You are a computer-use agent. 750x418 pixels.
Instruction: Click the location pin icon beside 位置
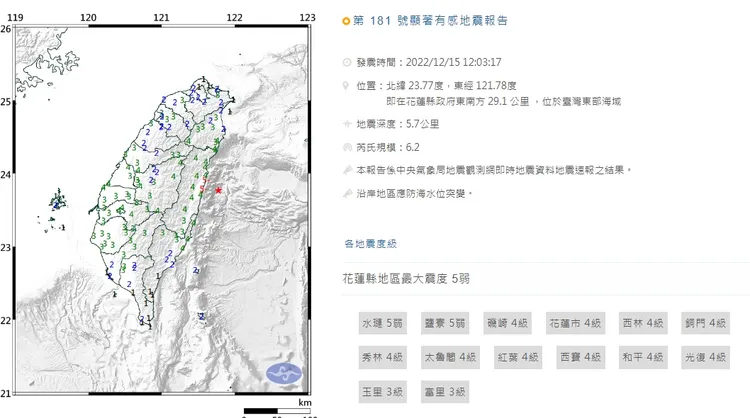click(346, 86)
